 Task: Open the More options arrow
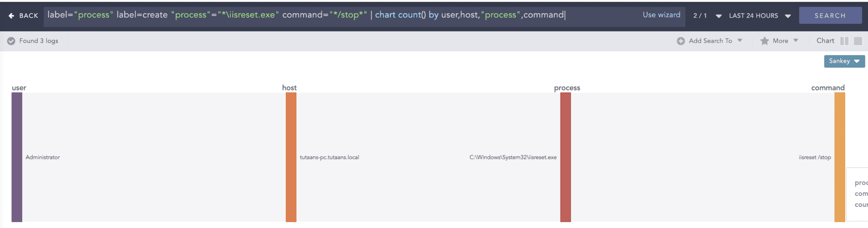click(x=796, y=40)
